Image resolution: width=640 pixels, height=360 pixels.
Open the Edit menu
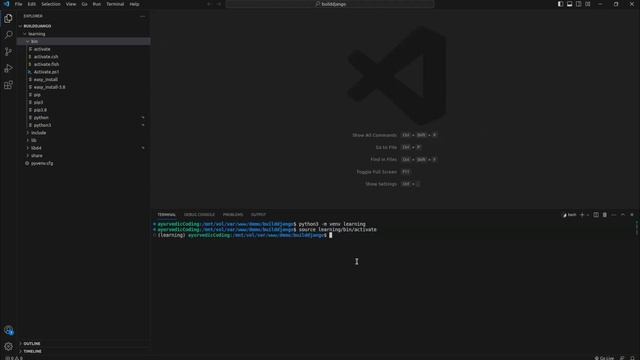31,4
